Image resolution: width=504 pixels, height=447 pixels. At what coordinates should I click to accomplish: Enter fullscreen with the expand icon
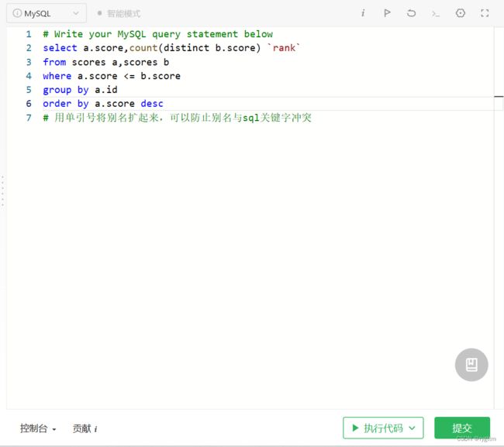485,13
